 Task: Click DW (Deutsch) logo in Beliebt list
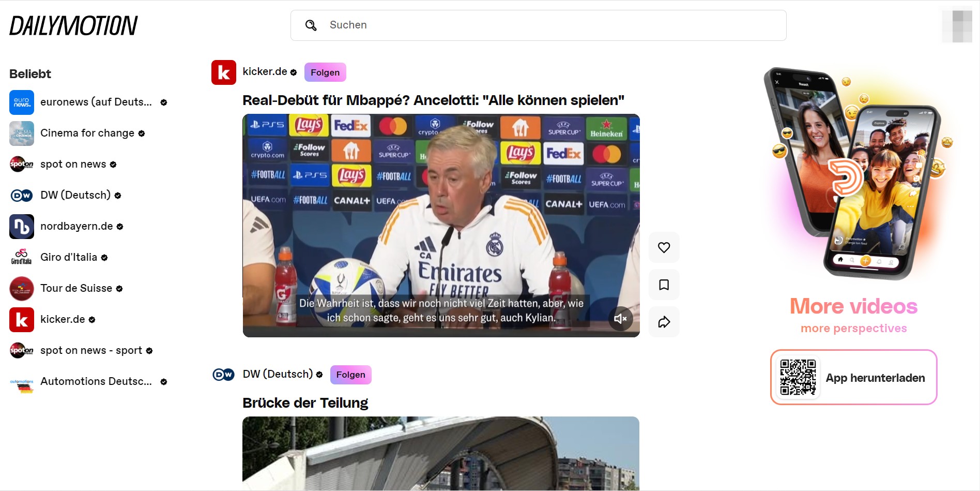coord(22,196)
